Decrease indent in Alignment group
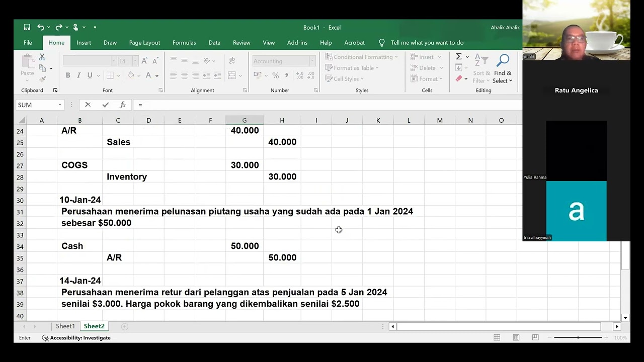The height and width of the screenshot is (362, 644). pyautogui.click(x=206, y=75)
